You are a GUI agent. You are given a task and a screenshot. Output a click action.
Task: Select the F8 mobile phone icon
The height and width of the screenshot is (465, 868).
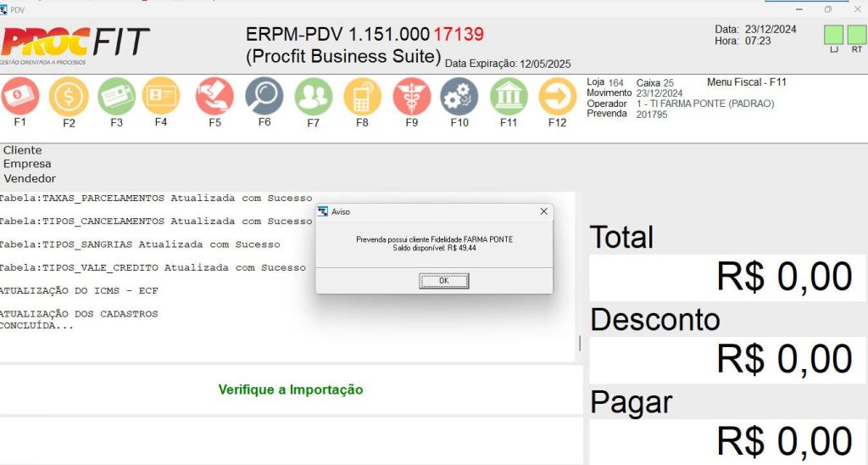(x=362, y=97)
